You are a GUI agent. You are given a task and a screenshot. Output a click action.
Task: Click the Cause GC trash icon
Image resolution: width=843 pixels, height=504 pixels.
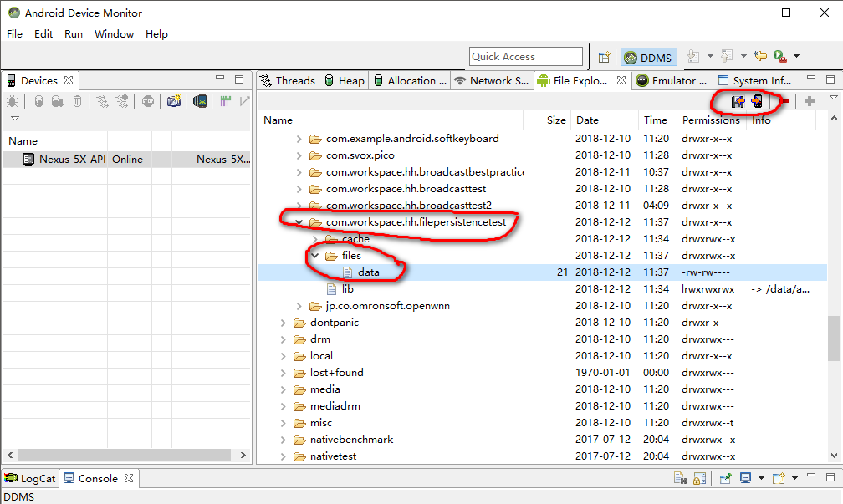[78, 101]
